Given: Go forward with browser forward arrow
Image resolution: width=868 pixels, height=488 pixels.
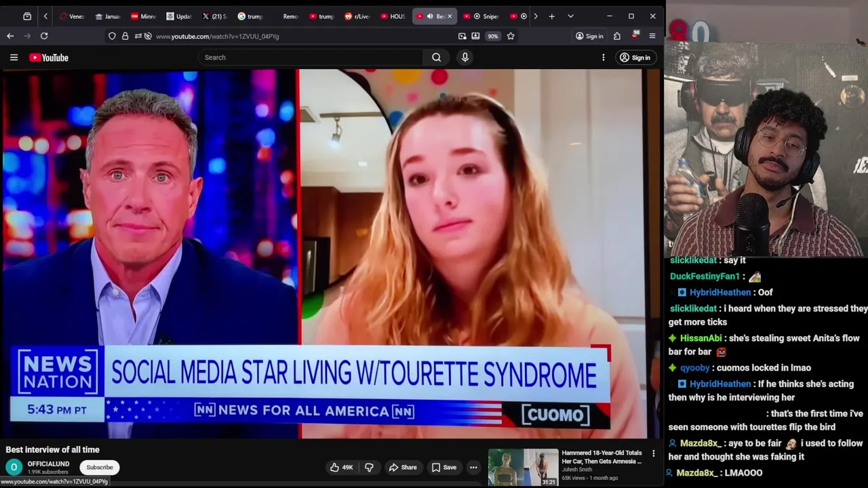Looking at the screenshot, I should tap(28, 36).
